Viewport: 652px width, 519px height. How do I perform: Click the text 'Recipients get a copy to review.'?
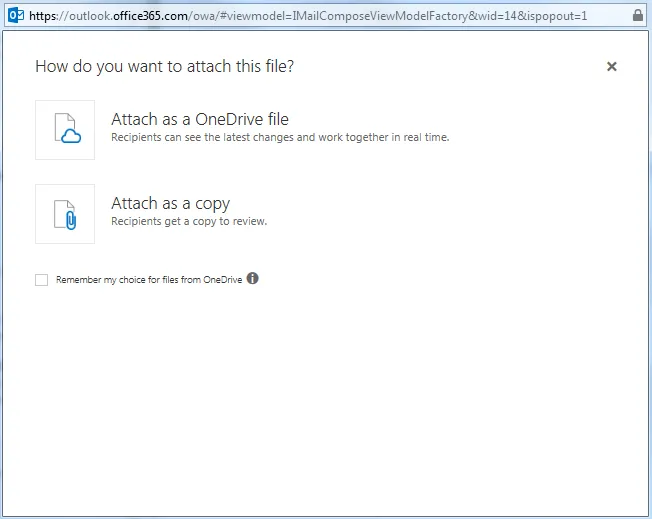click(189, 221)
